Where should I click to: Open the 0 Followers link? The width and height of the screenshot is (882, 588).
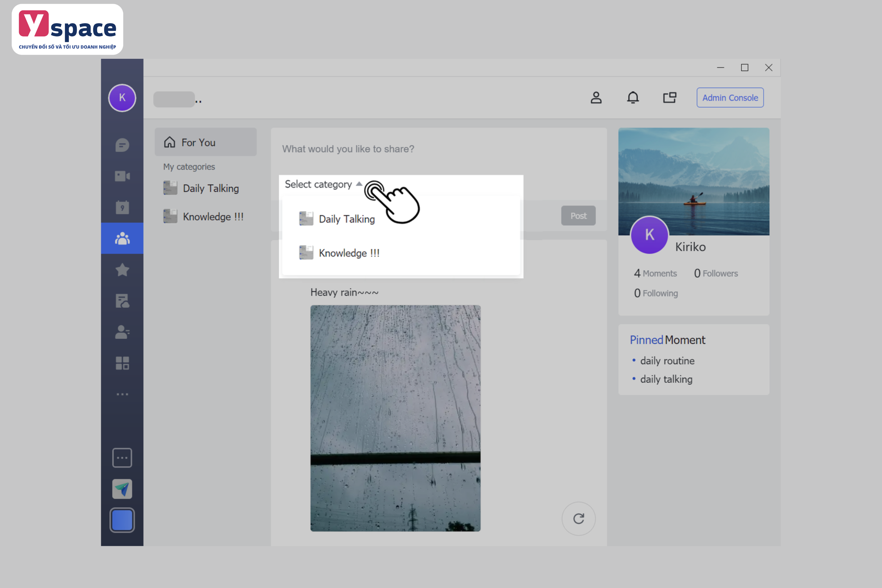pyautogui.click(x=716, y=273)
